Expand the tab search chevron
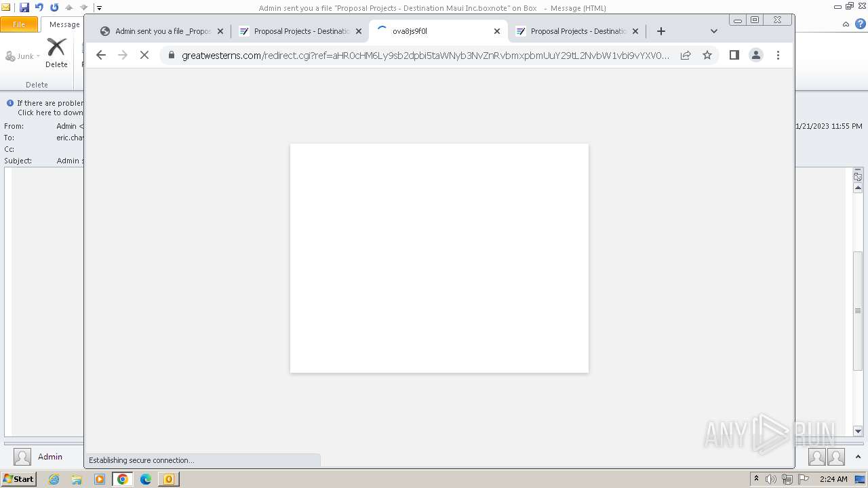Image resolution: width=868 pixels, height=488 pixels. [x=714, y=31]
